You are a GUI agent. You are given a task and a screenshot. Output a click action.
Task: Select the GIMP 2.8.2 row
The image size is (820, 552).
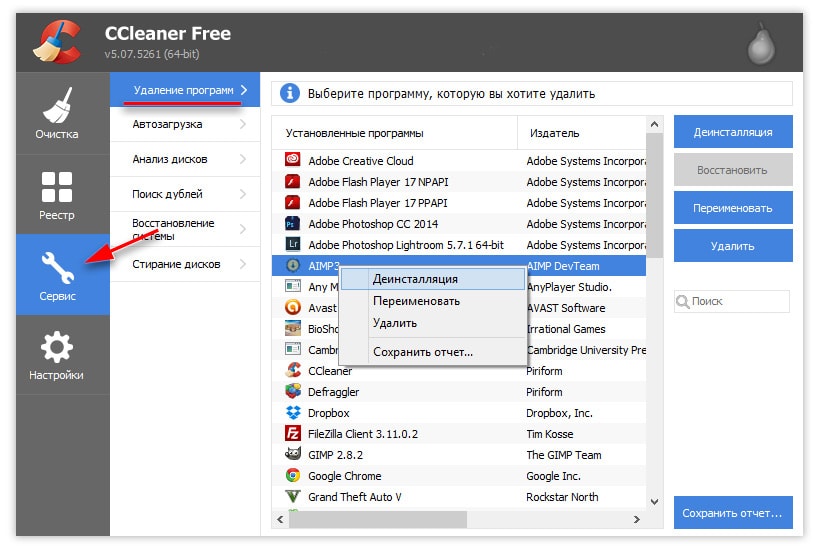tap(459, 455)
